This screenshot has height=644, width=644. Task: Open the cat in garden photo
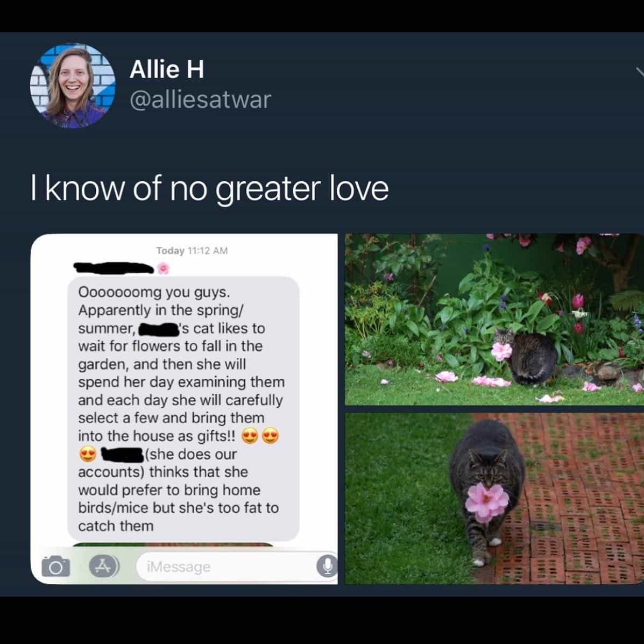click(494, 320)
